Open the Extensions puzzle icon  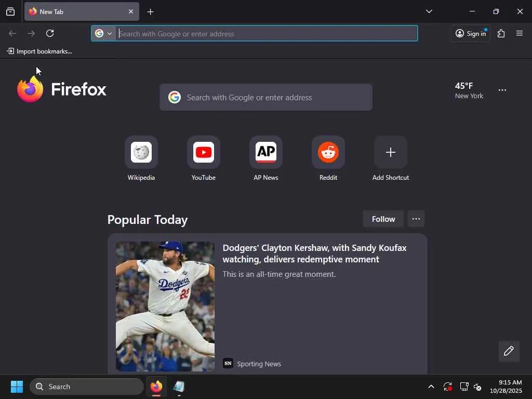(x=501, y=33)
